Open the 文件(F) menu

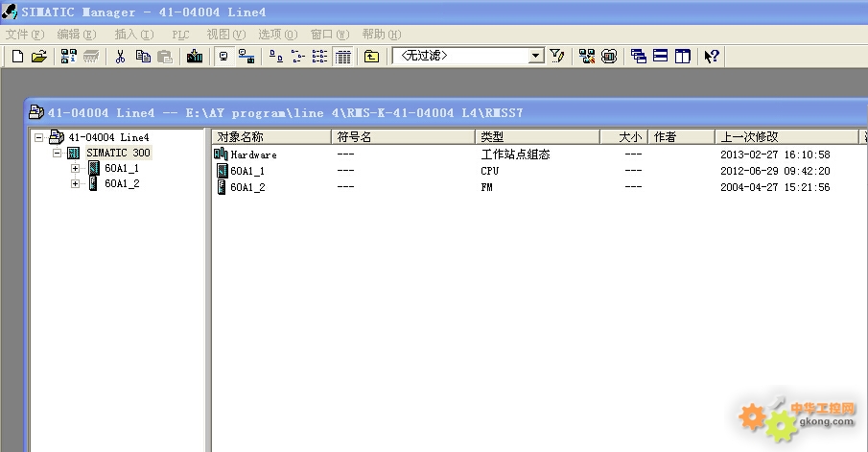pyautogui.click(x=25, y=35)
